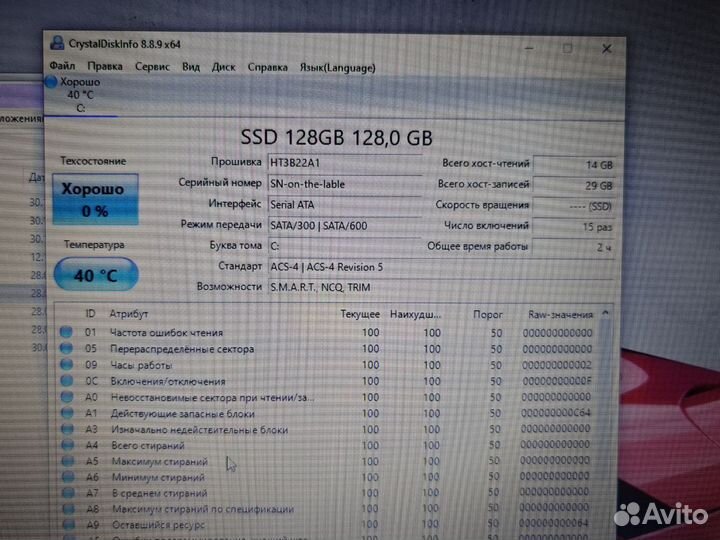
Task: Click status icon for attribute A6 row
Action: [68, 477]
